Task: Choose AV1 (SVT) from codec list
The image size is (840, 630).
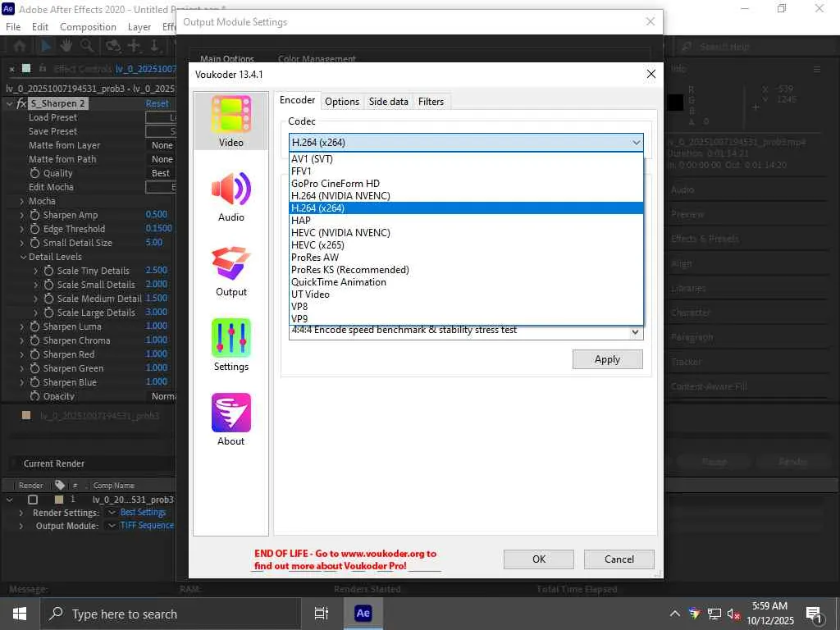Action: coord(466,158)
